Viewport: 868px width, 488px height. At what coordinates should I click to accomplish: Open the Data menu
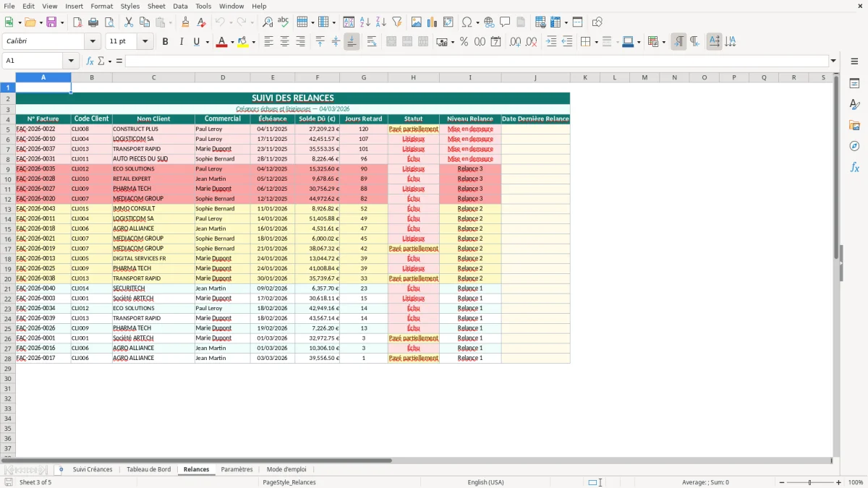(180, 6)
